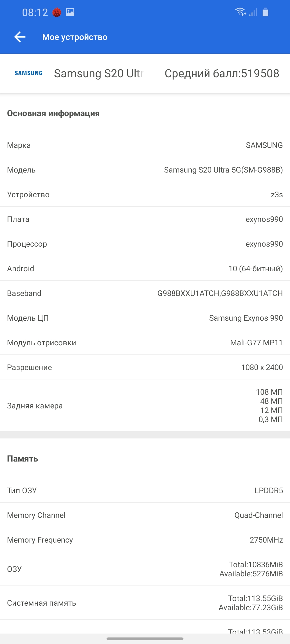The image size is (290, 644).
Task: Tap the AnTuTu notification icon in status bar
Action: (x=57, y=12)
